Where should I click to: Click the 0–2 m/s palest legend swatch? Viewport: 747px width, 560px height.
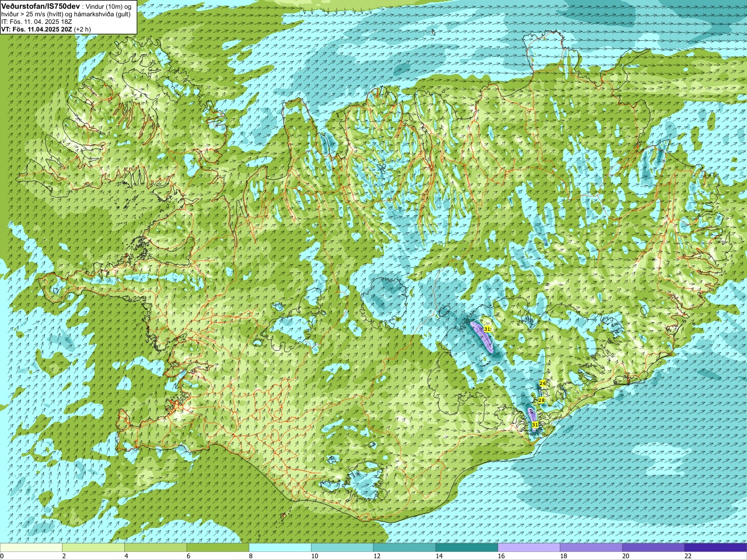pyautogui.click(x=31, y=548)
